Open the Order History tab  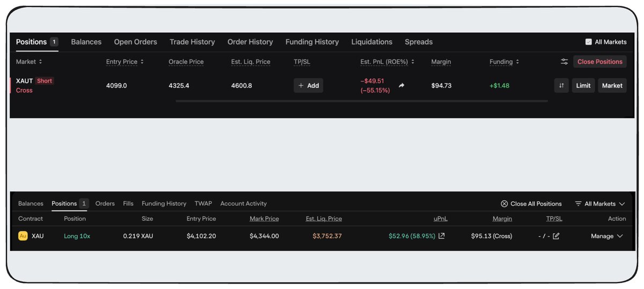pyautogui.click(x=250, y=42)
